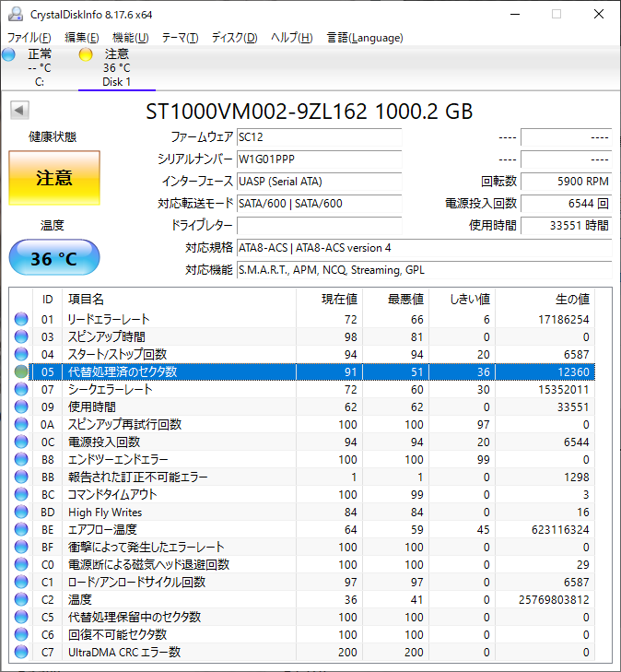Click status orb of row 07 シークエラーレート
This screenshot has height=672, width=621.
click(x=21, y=389)
